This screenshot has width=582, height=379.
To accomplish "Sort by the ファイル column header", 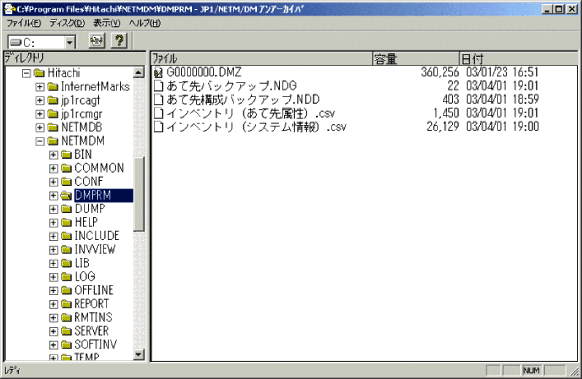I will click(261, 59).
